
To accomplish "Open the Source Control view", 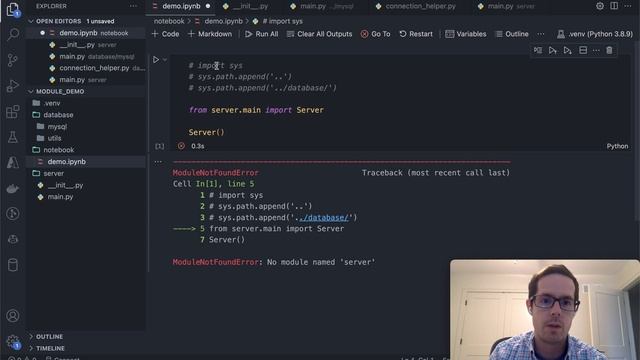I will [x=13, y=60].
